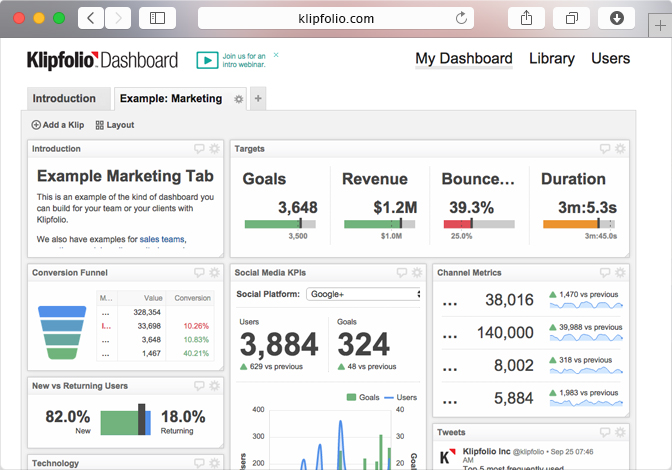Add a new dashboard tab with plus

[x=258, y=99]
